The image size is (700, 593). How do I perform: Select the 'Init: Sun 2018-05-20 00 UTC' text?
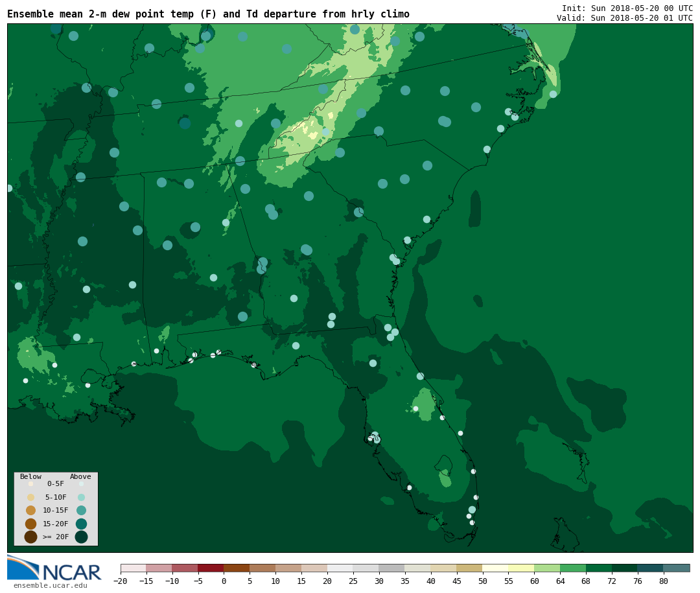coord(627,8)
